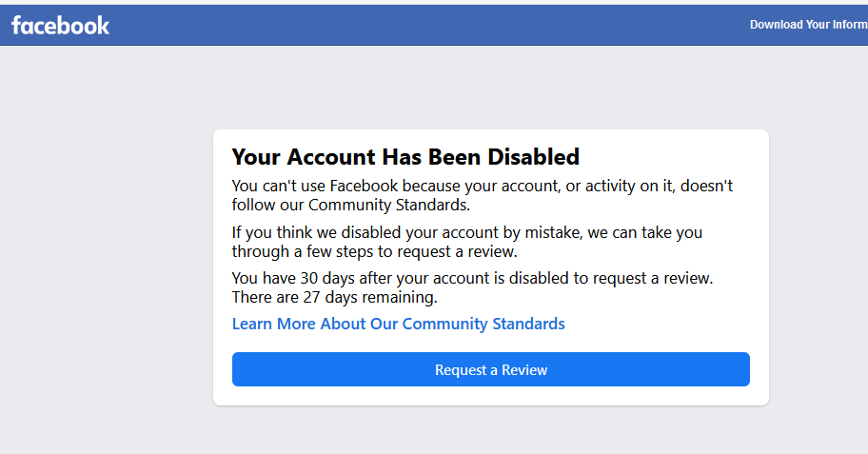Image resolution: width=868 pixels, height=454 pixels.
Task: Click the paragraph about Community Standards violation
Action: coord(483,195)
